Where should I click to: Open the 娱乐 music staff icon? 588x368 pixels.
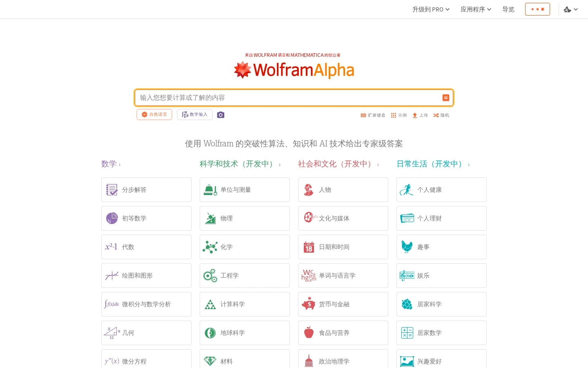click(407, 276)
